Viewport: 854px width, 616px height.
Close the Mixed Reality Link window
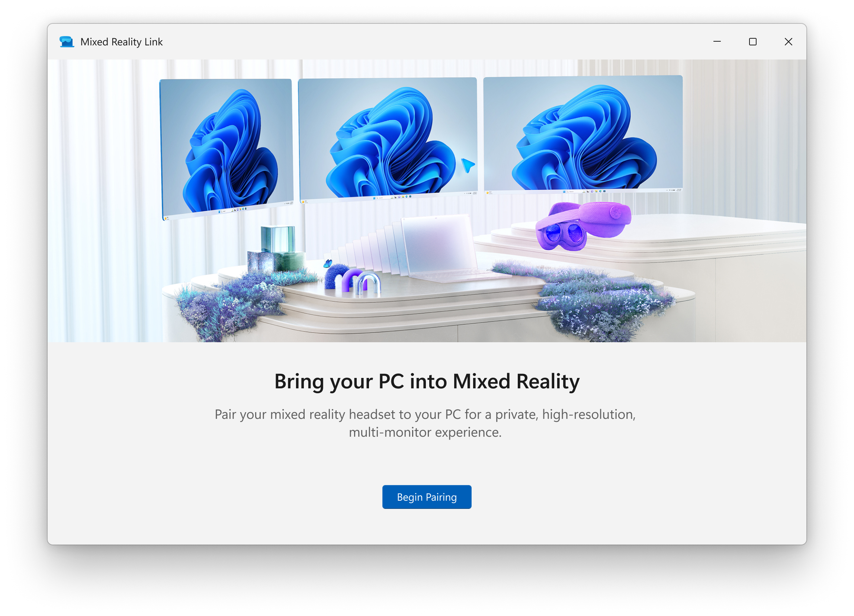pos(789,41)
